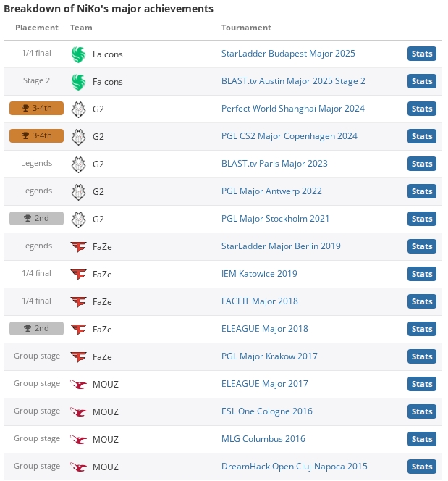Click FaZe logo in Krakow 2017 row
The image size is (448, 481).
(78, 356)
